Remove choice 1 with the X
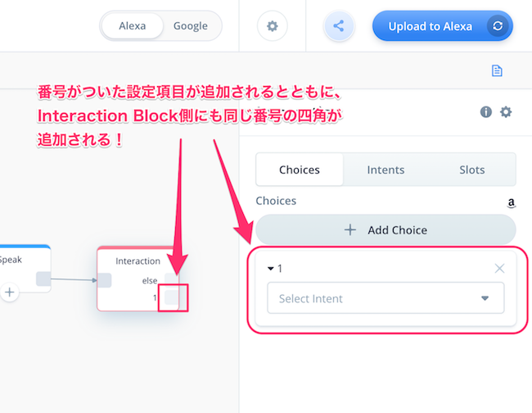Screen dimensions: 532x413 click(499, 269)
